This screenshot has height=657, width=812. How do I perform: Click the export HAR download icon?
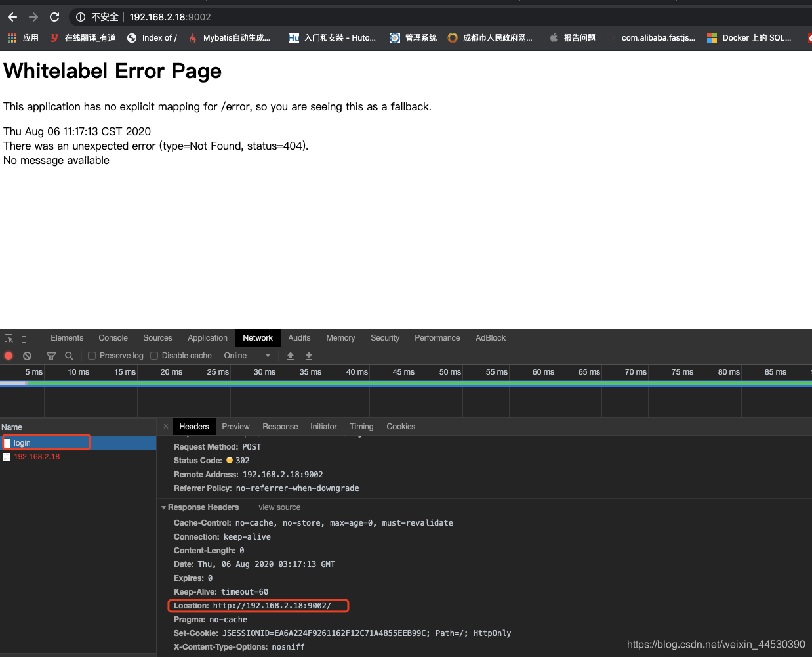309,356
